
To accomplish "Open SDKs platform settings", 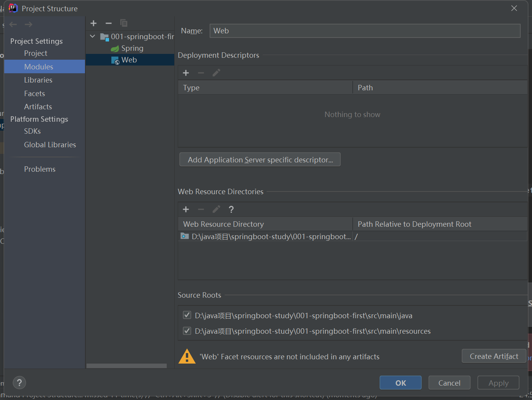I will pyautogui.click(x=32, y=131).
